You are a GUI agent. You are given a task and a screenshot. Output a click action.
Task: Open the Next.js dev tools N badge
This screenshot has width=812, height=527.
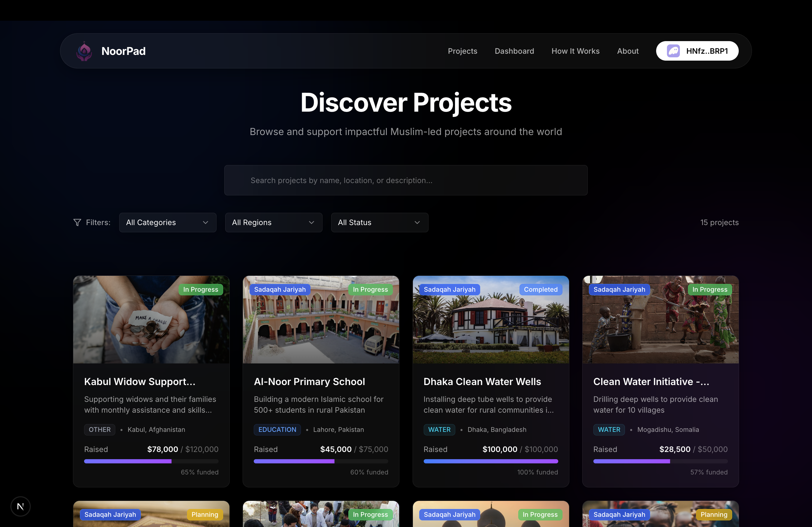pos(20,506)
